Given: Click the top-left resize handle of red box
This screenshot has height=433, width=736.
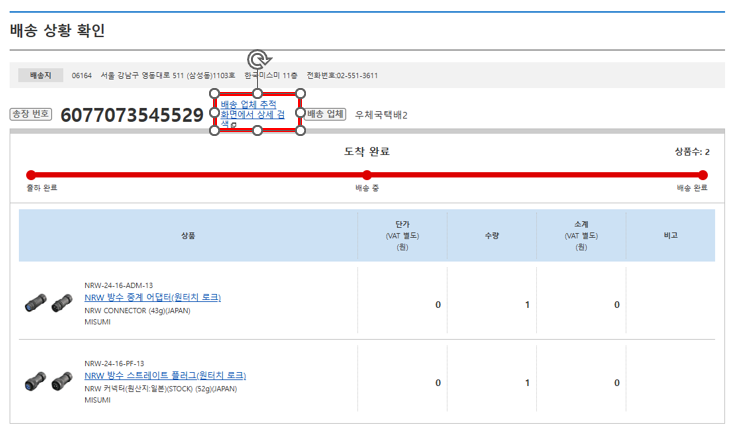Looking at the screenshot, I should [214, 93].
